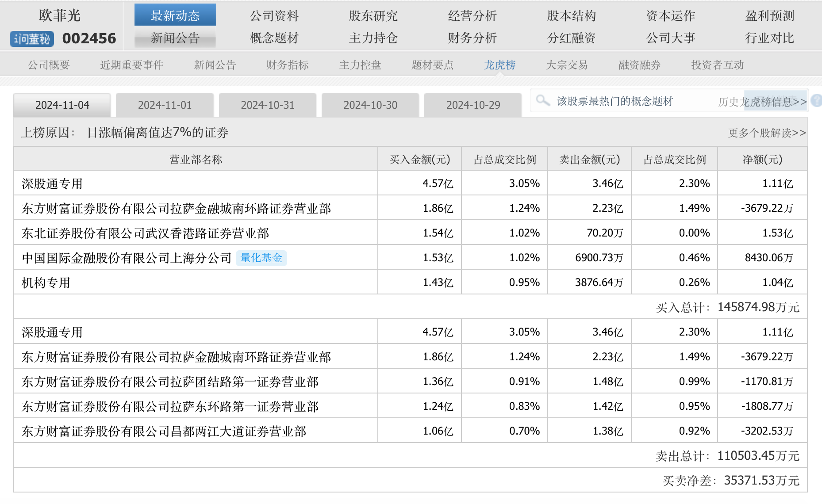Select 主力持仓 menu item

point(373,38)
